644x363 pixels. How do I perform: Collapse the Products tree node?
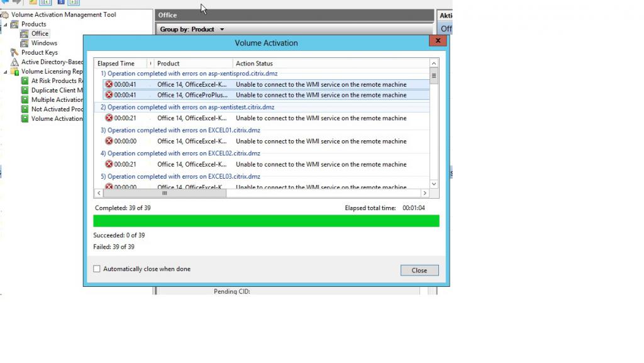tap(5, 25)
